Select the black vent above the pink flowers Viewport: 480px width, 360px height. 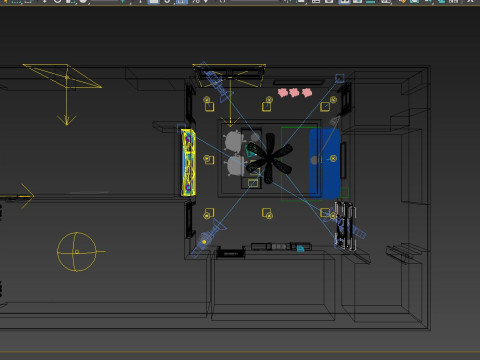(x=299, y=82)
